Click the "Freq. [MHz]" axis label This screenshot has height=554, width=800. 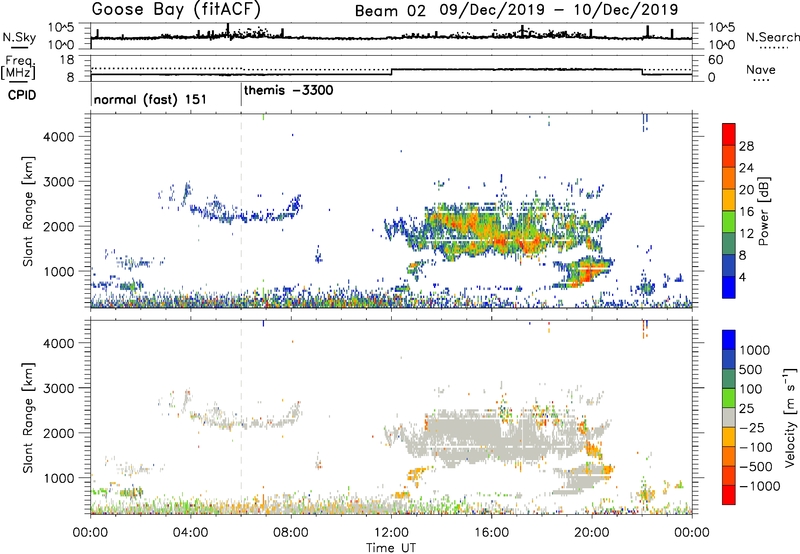(19, 68)
